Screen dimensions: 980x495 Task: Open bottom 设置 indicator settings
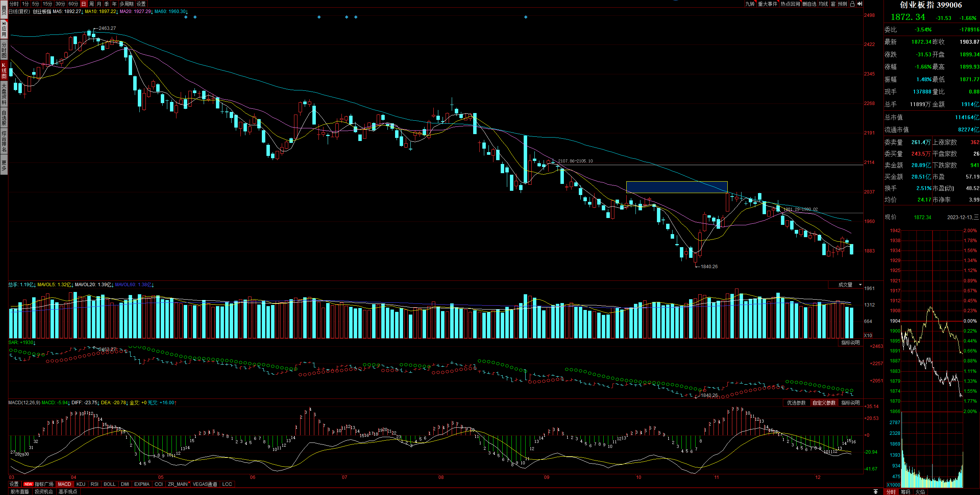click(x=14, y=484)
